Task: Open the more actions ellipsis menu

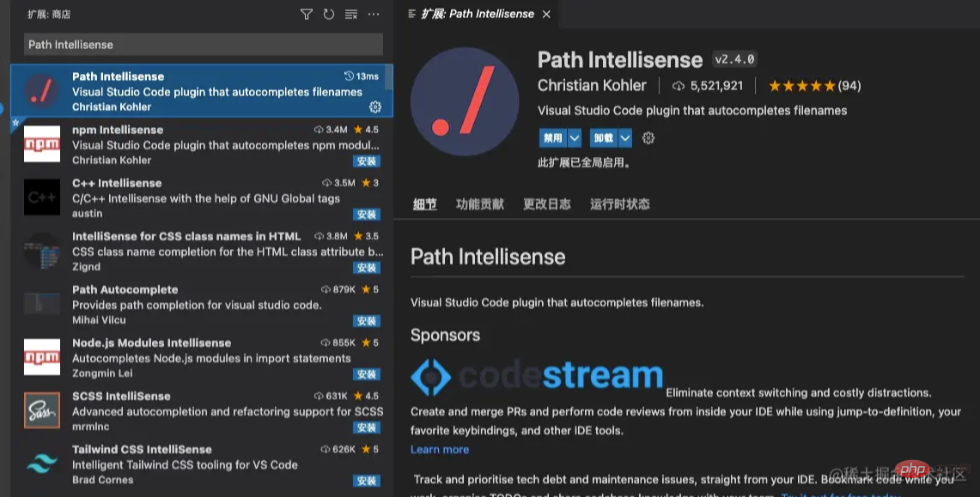Action: click(x=374, y=15)
